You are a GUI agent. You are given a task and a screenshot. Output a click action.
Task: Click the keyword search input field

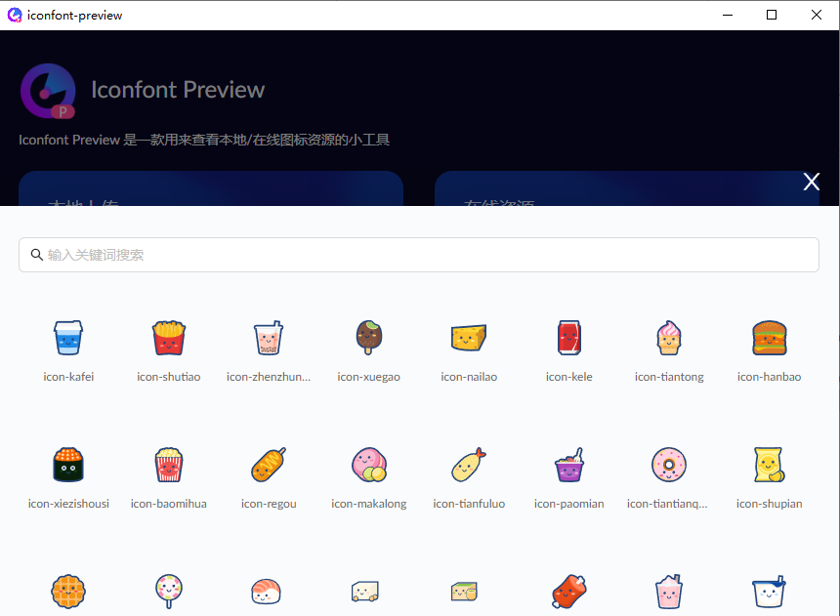click(419, 255)
